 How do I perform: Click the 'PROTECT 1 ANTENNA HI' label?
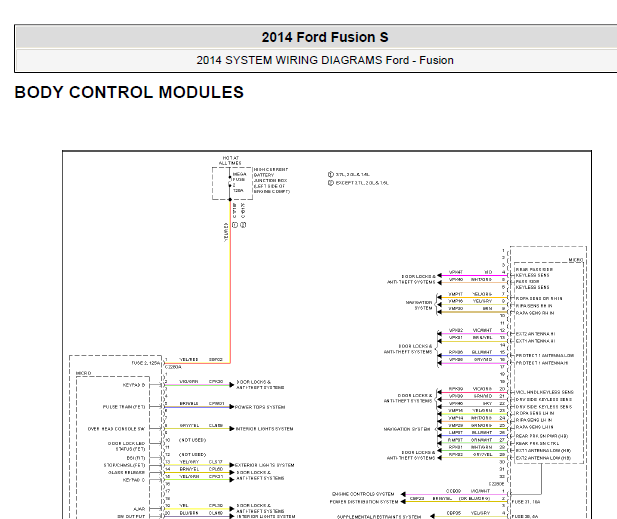[542, 363]
